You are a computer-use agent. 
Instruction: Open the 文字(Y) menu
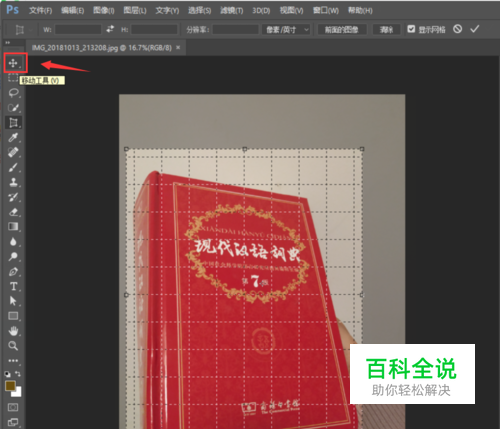(x=167, y=11)
